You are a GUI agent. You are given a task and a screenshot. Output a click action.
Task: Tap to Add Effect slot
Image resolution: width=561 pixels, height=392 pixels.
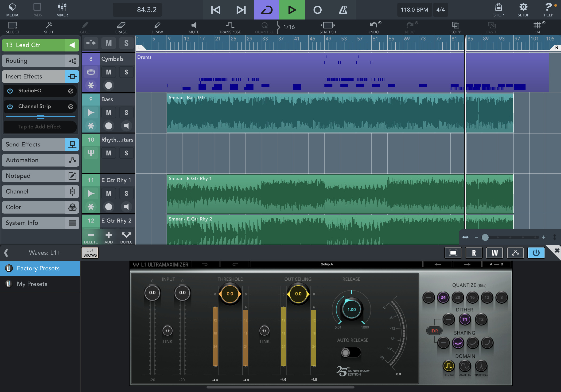click(x=40, y=127)
